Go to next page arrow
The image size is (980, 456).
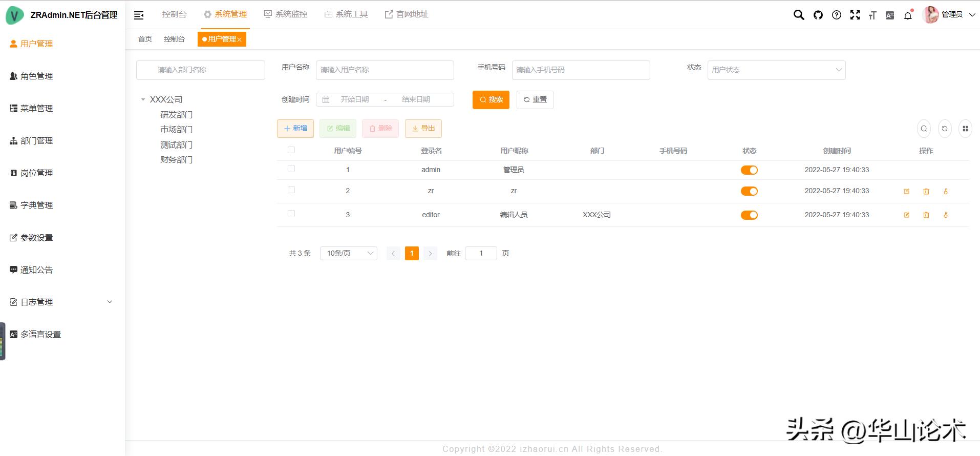click(x=430, y=253)
